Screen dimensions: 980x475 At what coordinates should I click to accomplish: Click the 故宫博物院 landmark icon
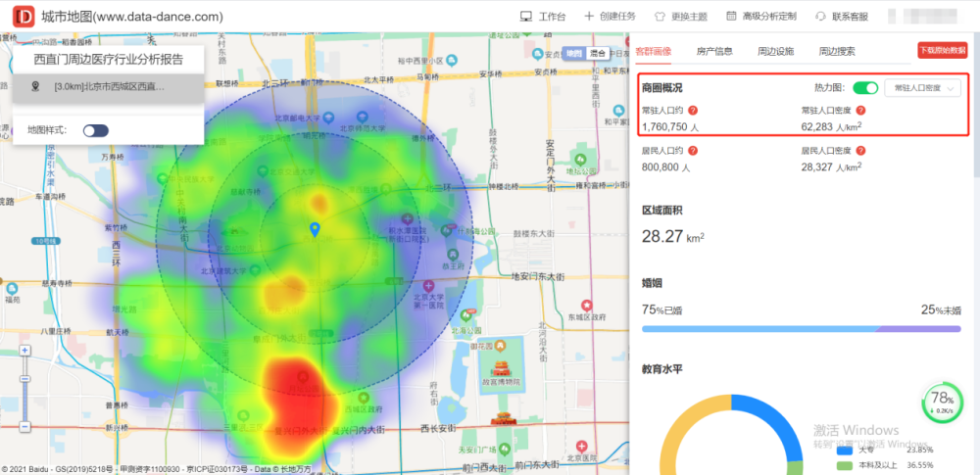click(x=500, y=368)
